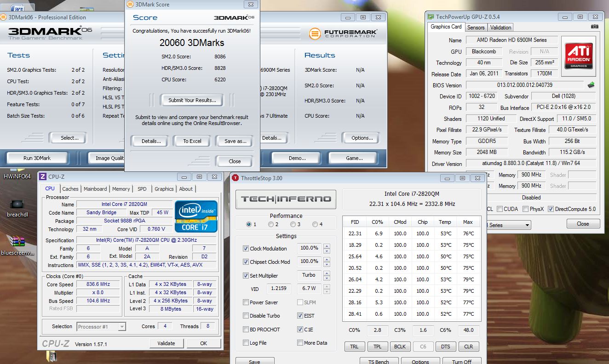Enable the Disable Turbo checkbox
609x364 pixels.
246,316
